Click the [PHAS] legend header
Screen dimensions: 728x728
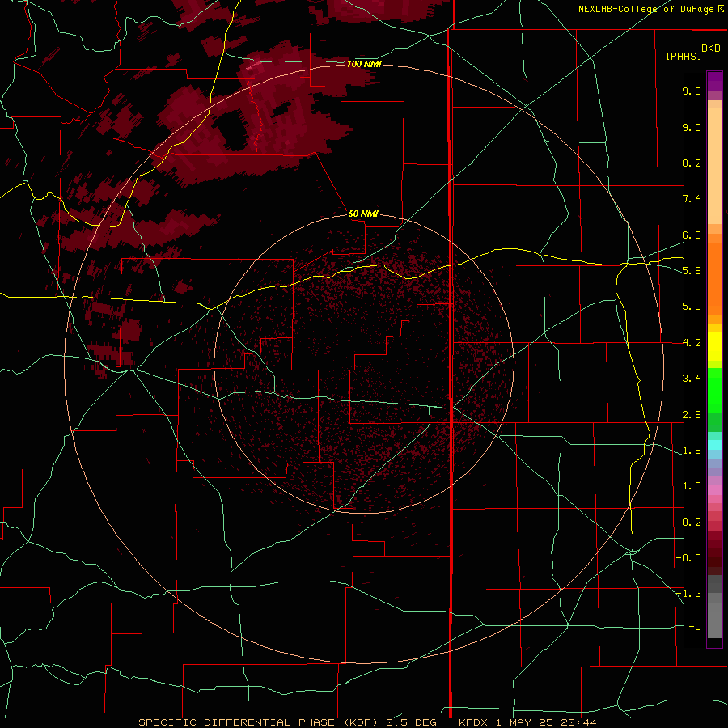point(684,56)
